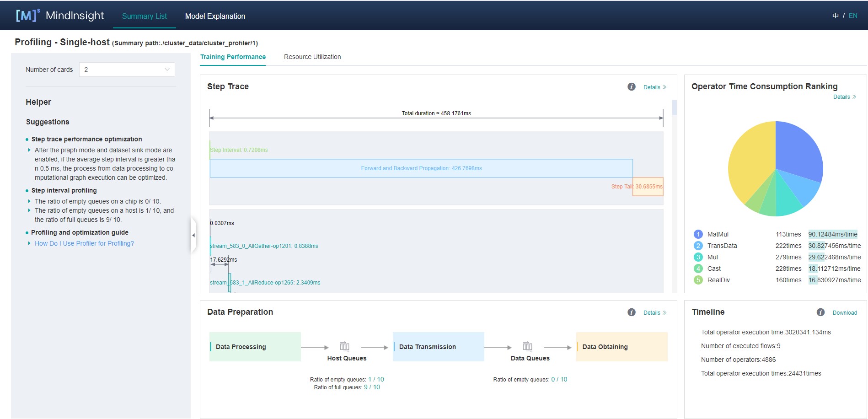Click the MindInsight logo

[60, 16]
